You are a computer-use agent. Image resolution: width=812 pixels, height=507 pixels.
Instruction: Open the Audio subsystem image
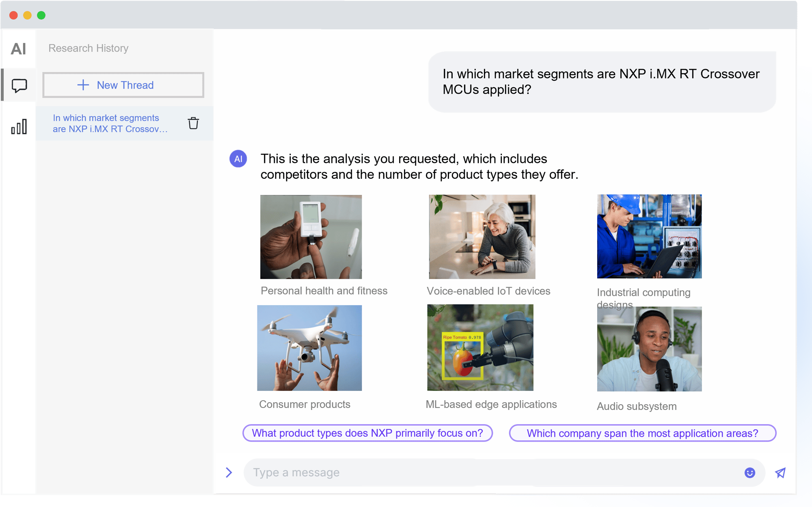(x=649, y=349)
